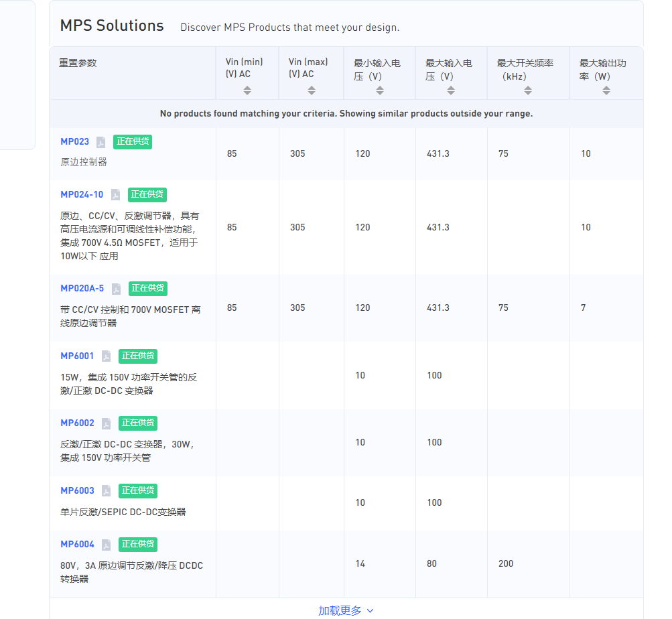Sort by 最大输出功率 (W) column

coord(606,90)
